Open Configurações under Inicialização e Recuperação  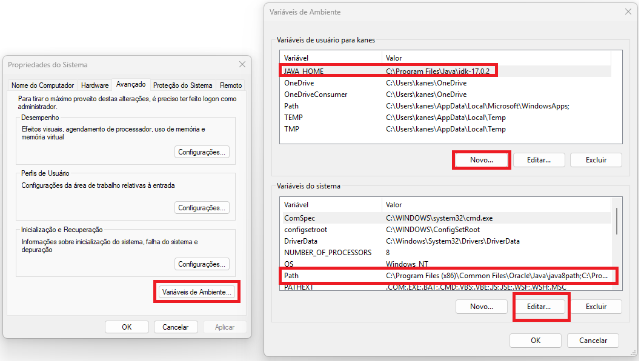pyautogui.click(x=202, y=264)
